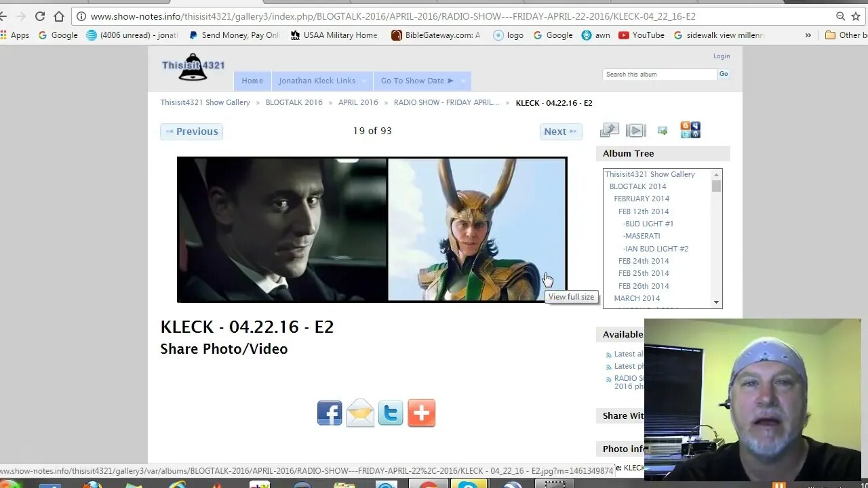Image resolution: width=868 pixels, height=488 pixels.
Task: Expand the Go To Show Date dropdown arrow
Action: [x=463, y=81]
